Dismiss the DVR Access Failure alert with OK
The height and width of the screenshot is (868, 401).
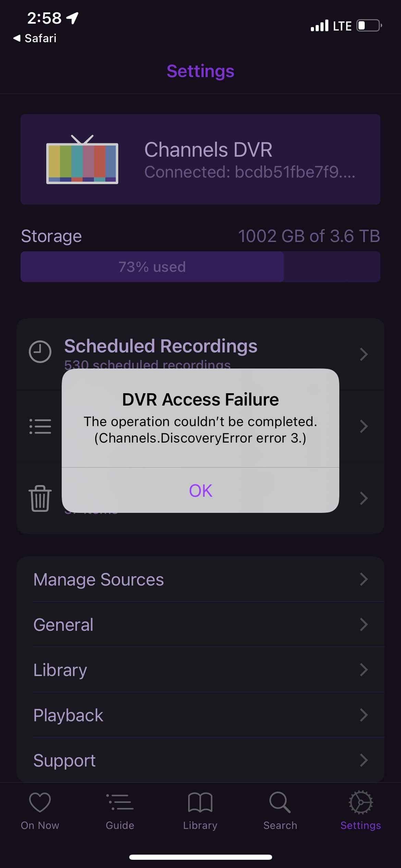(x=200, y=490)
